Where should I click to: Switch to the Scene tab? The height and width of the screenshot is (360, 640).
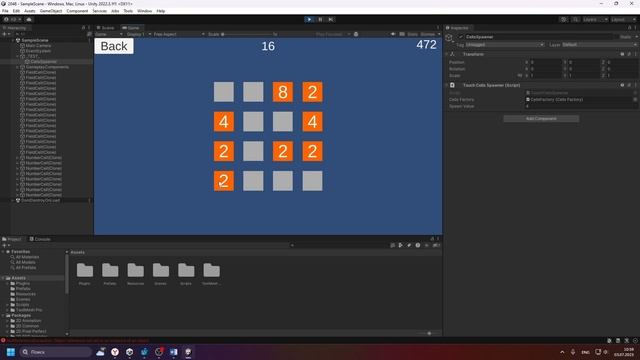106,28
